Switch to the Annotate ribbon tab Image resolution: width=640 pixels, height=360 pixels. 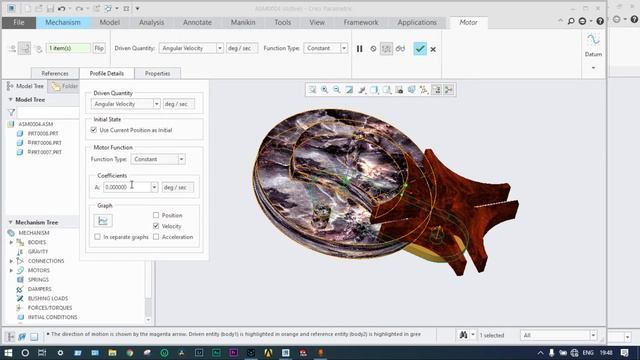pos(197,22)
